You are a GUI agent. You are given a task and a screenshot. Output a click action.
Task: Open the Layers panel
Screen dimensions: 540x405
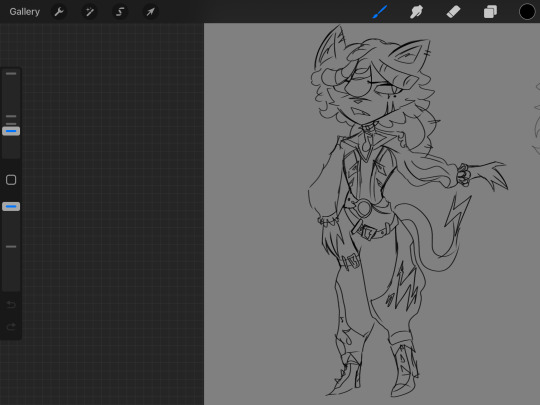point(490,12)
